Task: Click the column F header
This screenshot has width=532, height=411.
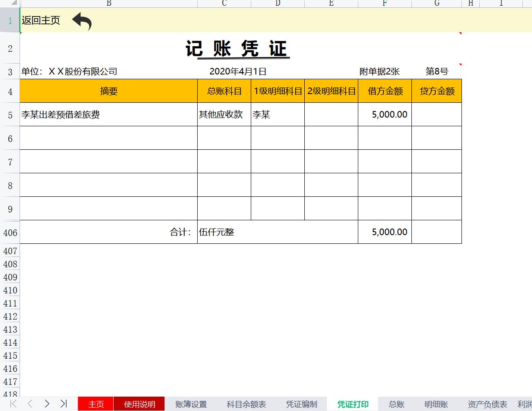Action: click(x=384, y=3)
